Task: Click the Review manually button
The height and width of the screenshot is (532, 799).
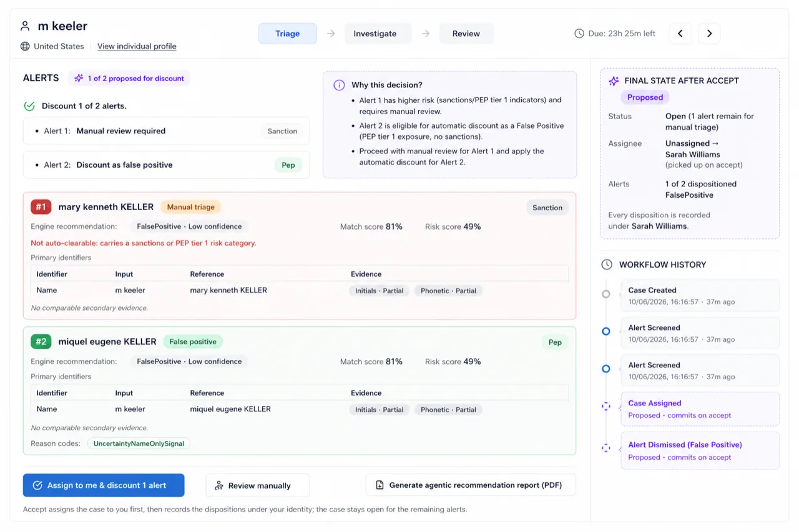Action: [258, 485]
